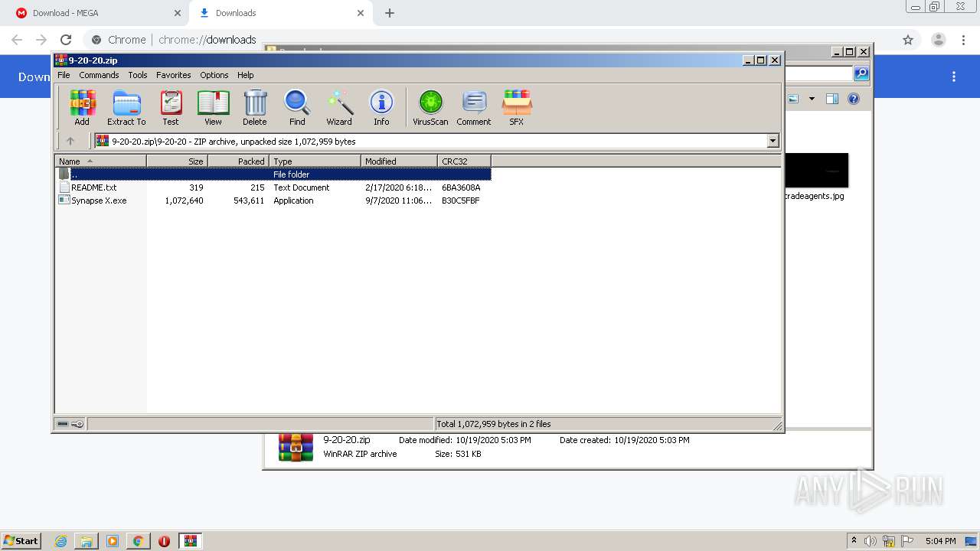
Task: Select the parent folder '..' row
Action: point(273,174)
